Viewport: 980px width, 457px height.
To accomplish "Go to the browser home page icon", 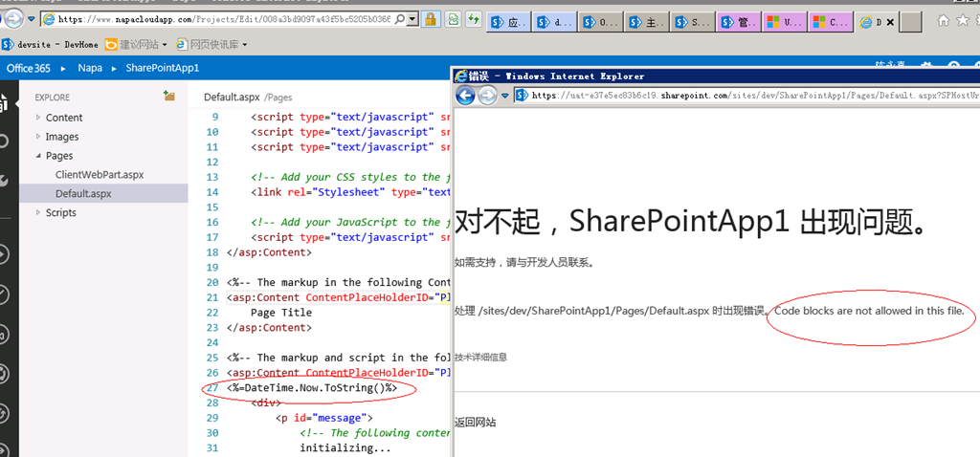I will 944,21.
